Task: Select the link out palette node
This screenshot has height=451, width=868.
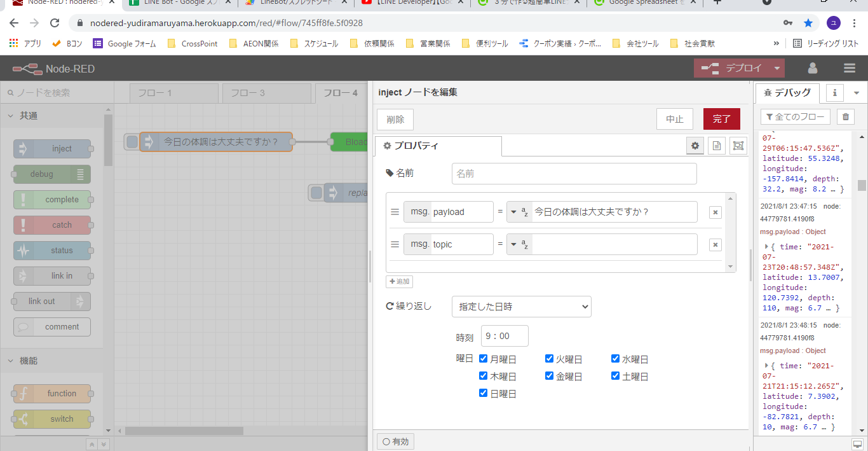Action: coord(52,302)
